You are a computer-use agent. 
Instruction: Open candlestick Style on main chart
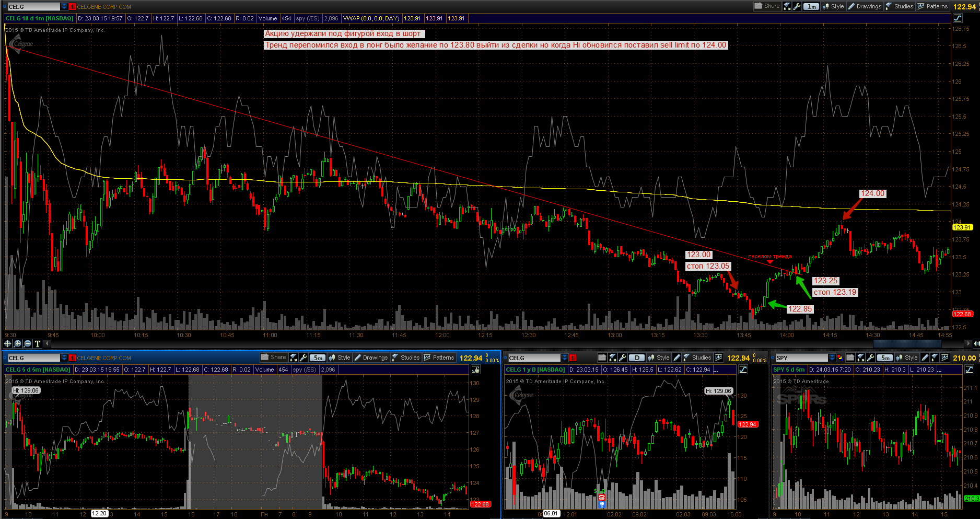tap(833, 6)
